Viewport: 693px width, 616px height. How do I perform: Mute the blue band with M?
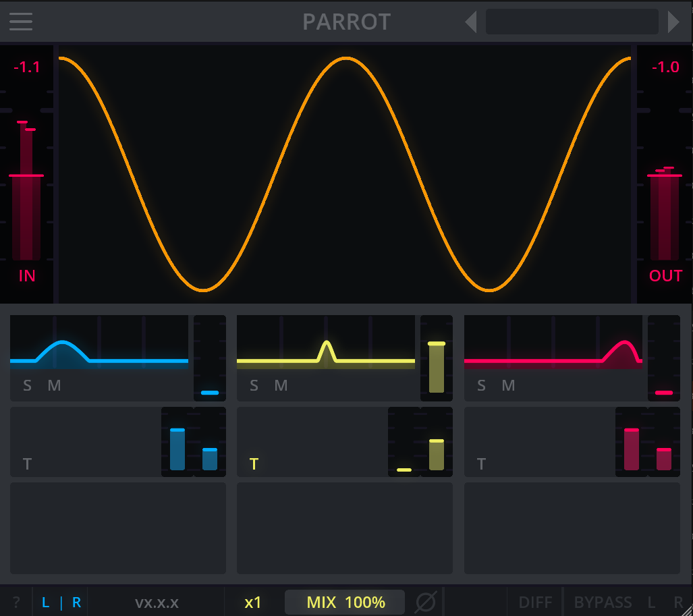tap(54, 385)
